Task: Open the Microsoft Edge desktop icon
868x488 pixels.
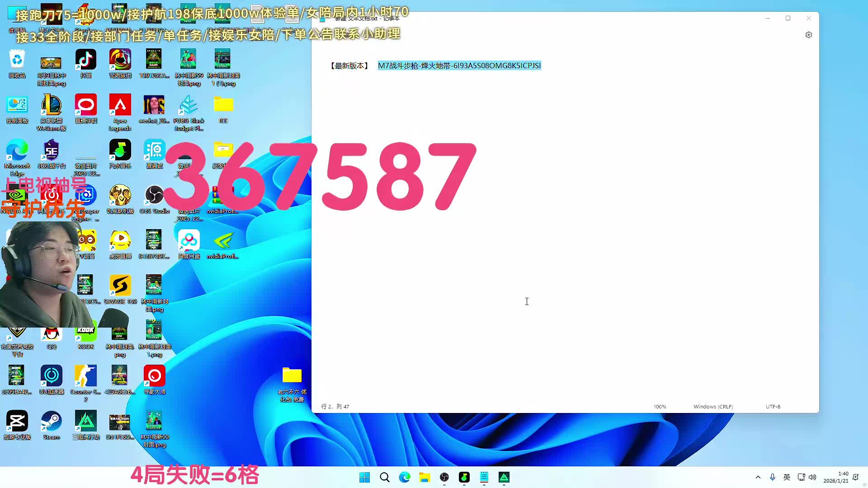Action: click(x=17, y=150)
